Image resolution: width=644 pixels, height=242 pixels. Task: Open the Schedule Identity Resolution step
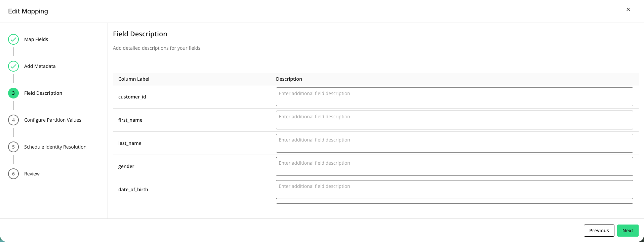click(55, 147)
